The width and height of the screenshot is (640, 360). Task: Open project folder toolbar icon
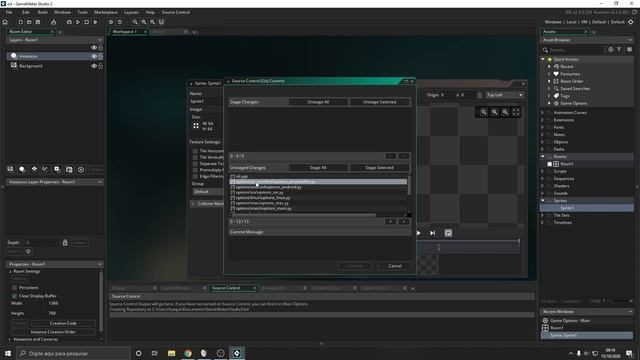pos(29,22)
